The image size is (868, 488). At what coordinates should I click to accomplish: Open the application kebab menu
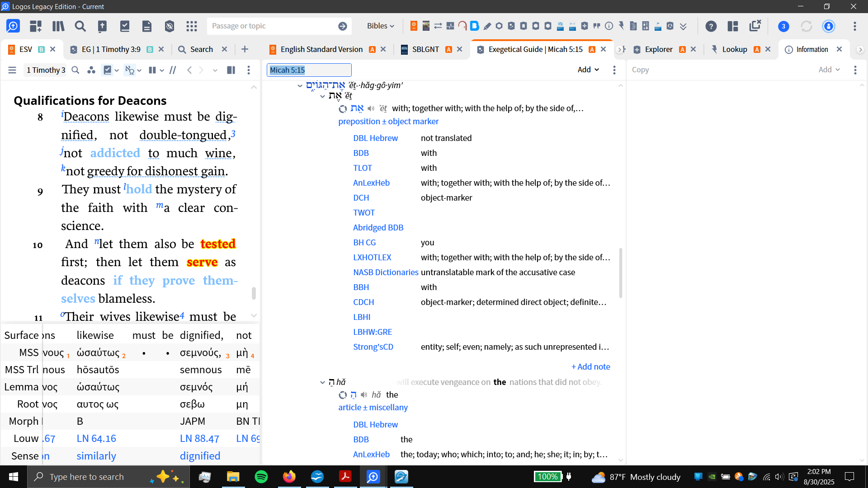point(855,26)
